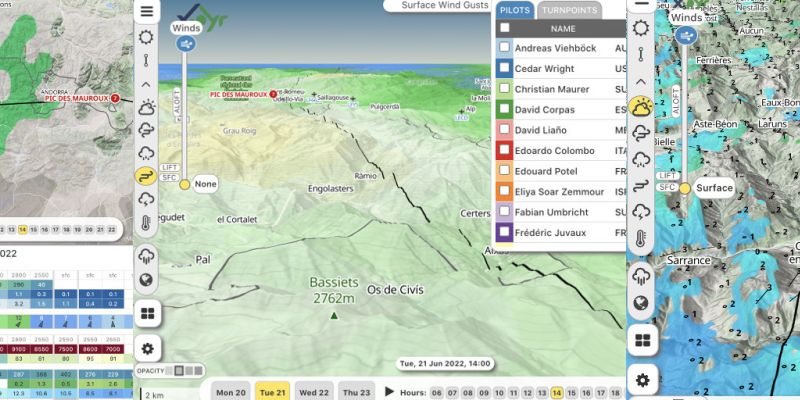Click the four-square layout icon in center toolbar
This screenshot has height=400, width=800.
coord(147,314)
